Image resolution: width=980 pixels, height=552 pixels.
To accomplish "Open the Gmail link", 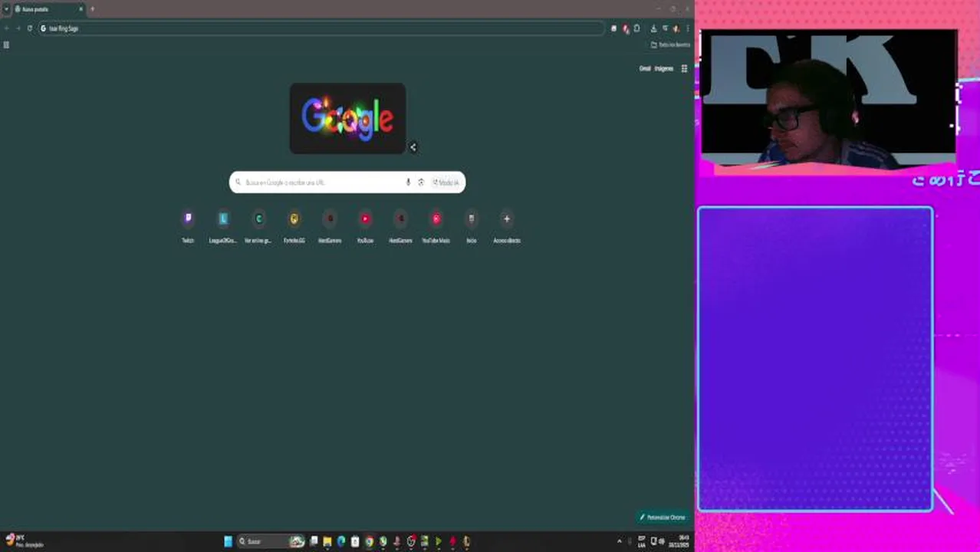I will click(645, 68).
